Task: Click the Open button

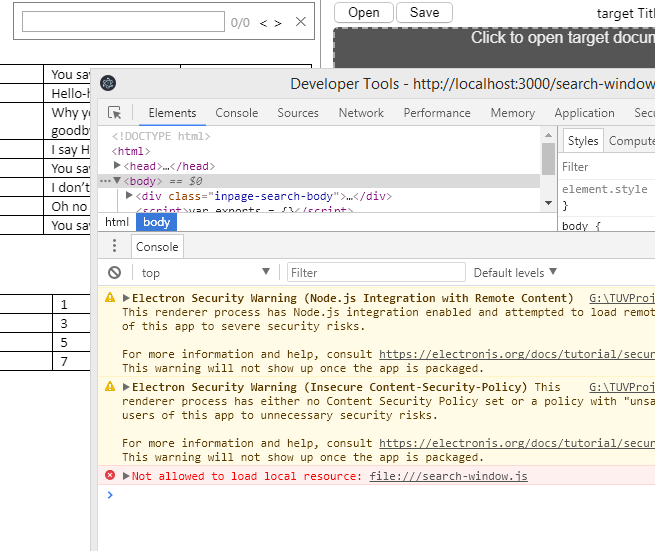Action: [363, 13]
